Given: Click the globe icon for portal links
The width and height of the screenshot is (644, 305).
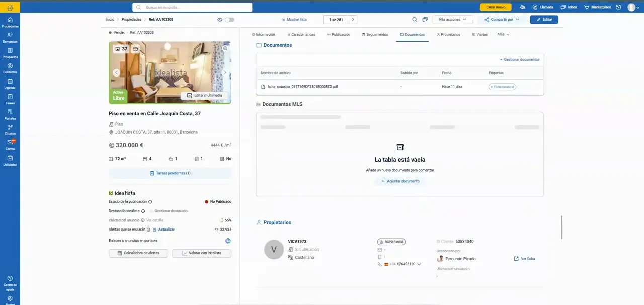Looking at the screenshot, I should (228, 241).
